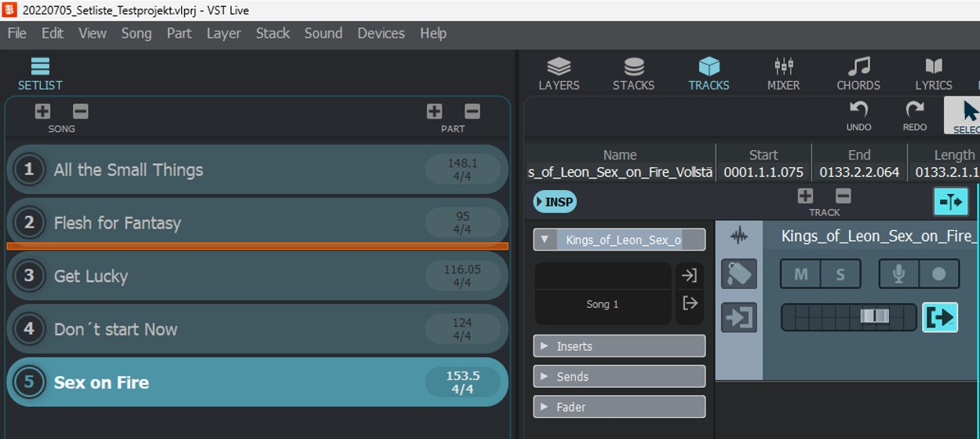Click the cyan output routing icon
Screen dimensions: 980x439
point(940,317)
